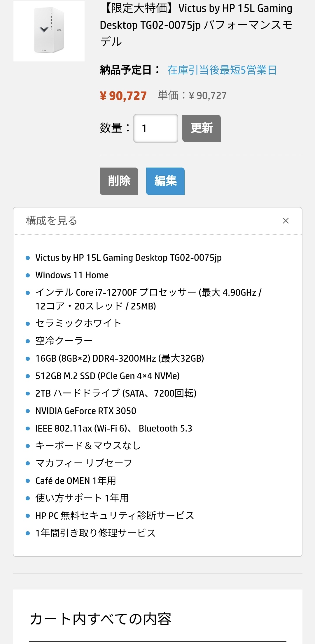Image resolution: width=315 pixels, height=644 pixels.
Task: Collapse the 構成を見る header
Action: (x=157, y=221)
